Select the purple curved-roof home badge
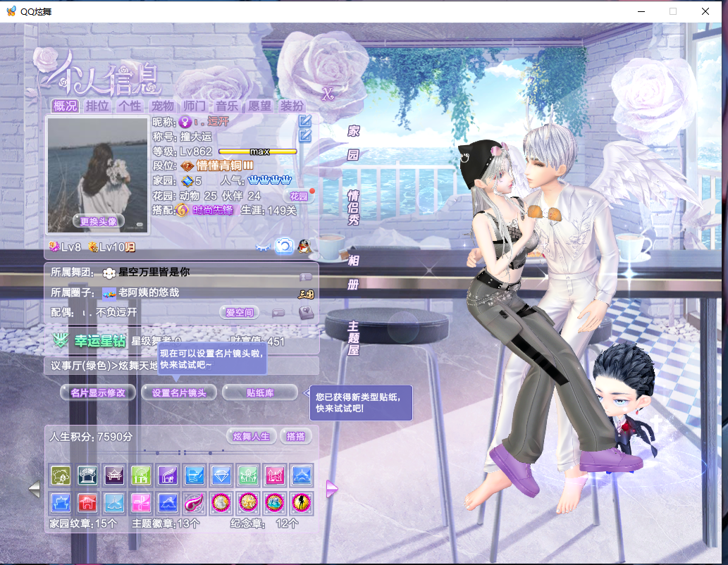728x565 pixels. click(x=168, y=476)
